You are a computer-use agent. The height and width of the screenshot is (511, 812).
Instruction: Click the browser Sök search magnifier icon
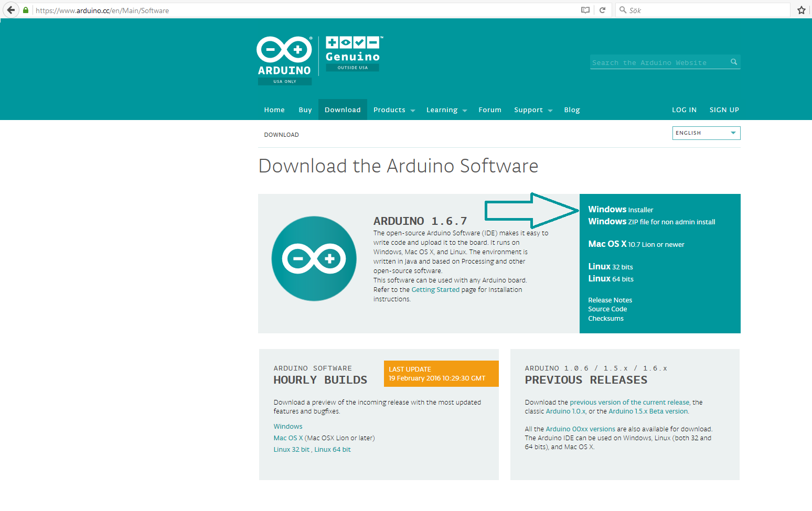click(623, 10)
